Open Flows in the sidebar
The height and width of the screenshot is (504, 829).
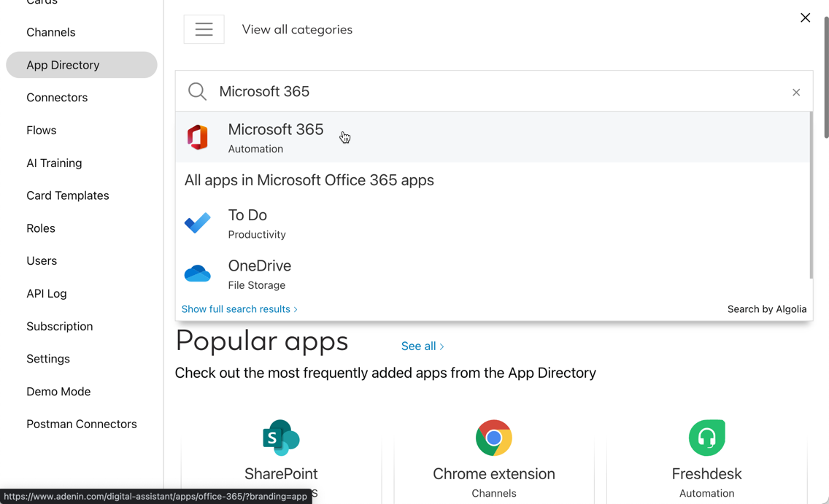pyautogui.click(x=42, y=131)
